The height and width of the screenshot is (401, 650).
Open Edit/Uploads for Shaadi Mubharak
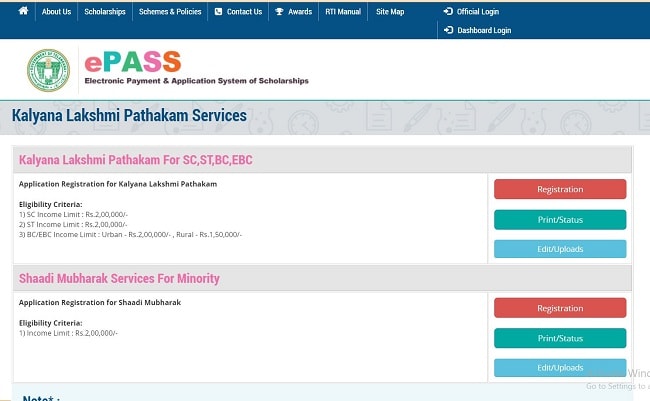[560, 367]
